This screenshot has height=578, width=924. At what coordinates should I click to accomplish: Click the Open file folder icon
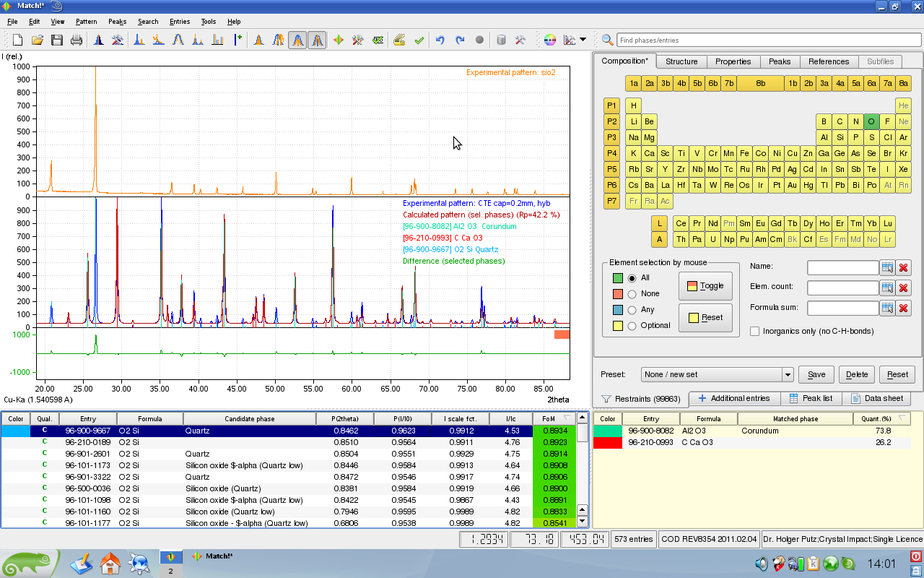point(37,40)
